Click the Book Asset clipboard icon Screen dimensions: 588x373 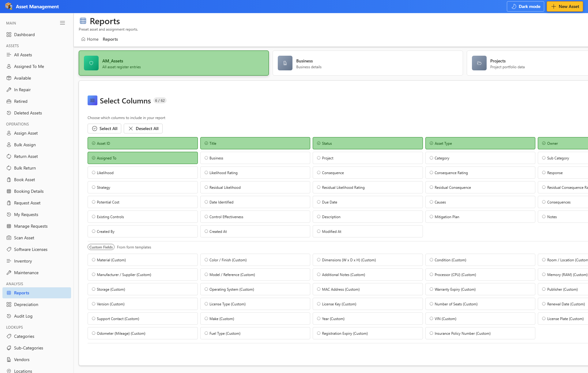click(9, 180)
